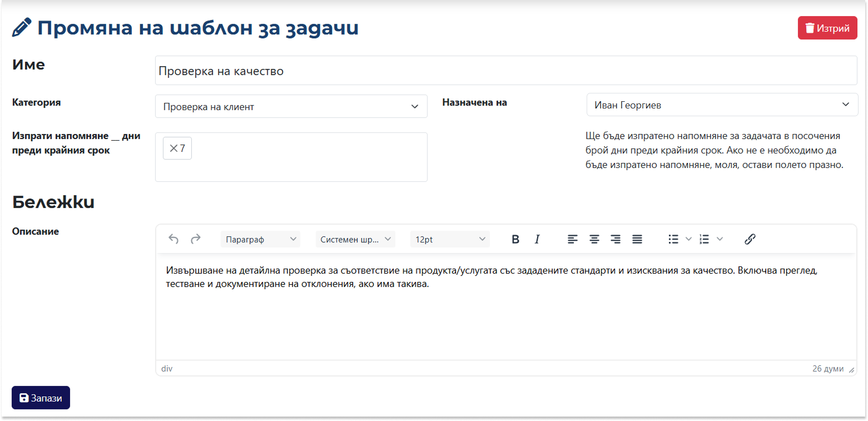Open the 12pt font size dropdown
868x421 pixels.
click(x=450, y=239)
